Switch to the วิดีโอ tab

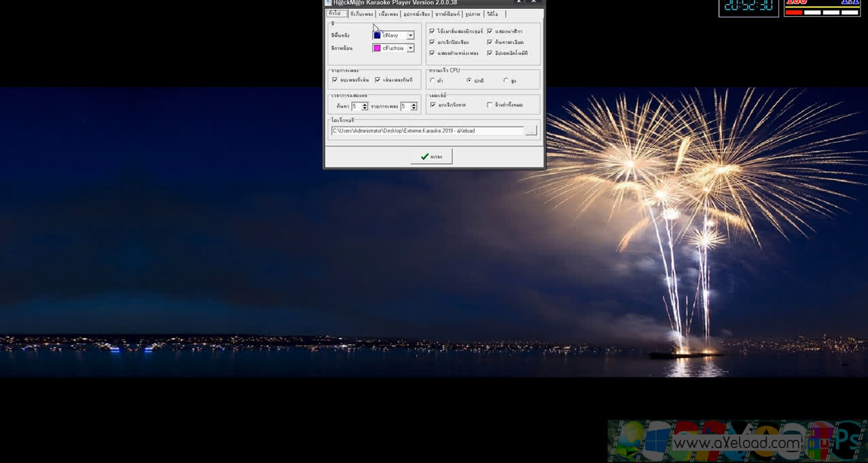coord(492,14)
